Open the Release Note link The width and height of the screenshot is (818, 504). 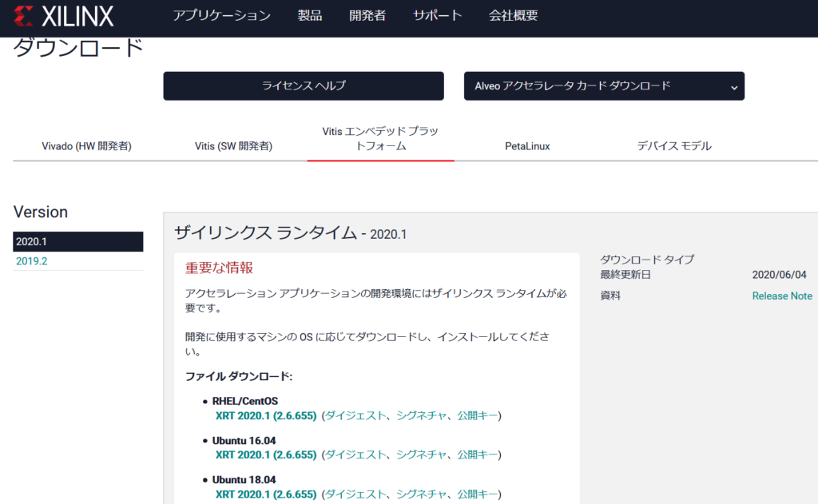click(x=782, y=296)
